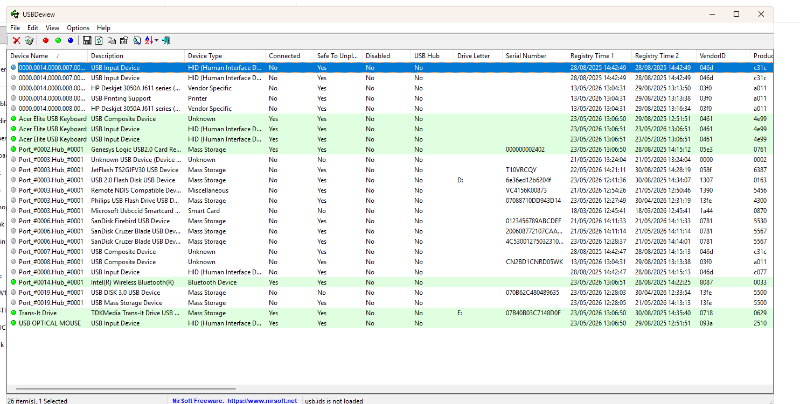Click status dot of USB DISK 3.0 row
The image size is (800, 404).
coord(13,292)
